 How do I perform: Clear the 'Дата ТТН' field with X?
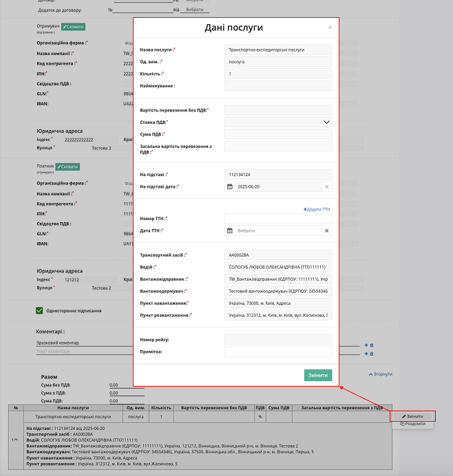[327, 230]
